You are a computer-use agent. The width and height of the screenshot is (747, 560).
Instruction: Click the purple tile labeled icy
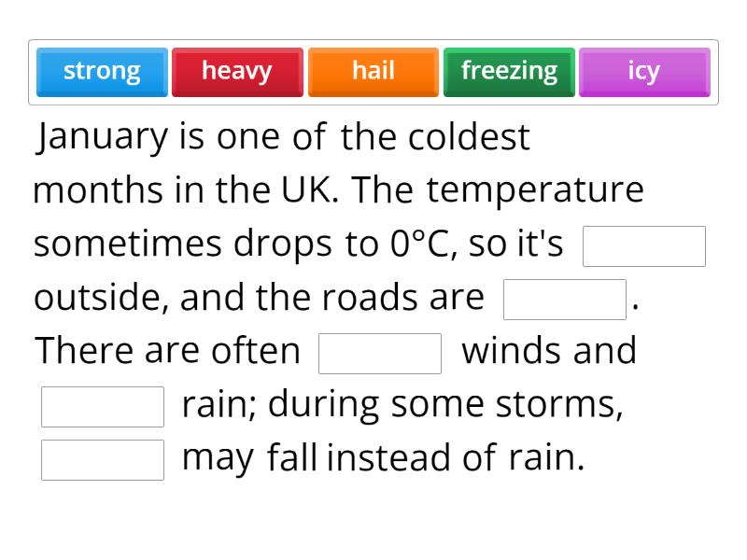pos(644,71)
